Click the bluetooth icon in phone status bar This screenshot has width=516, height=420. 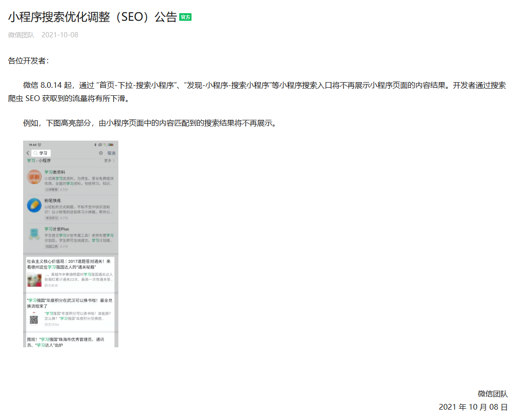click(95, 145)
